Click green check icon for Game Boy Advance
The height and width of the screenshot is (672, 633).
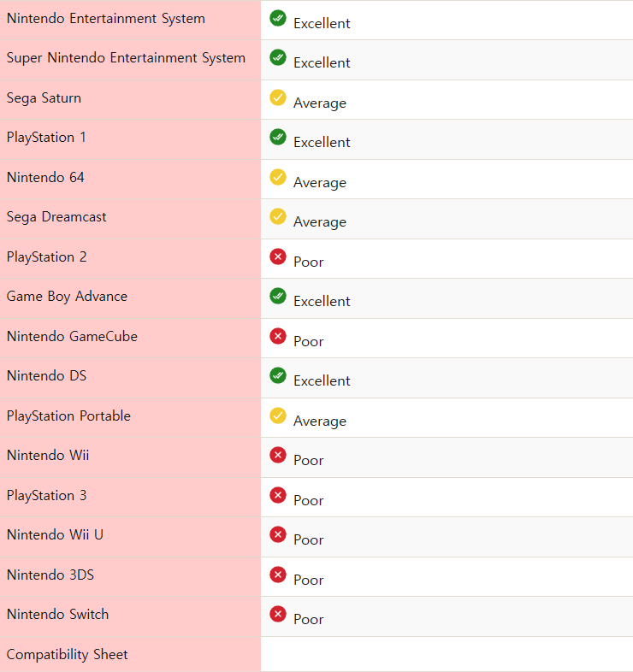pos(278,296)
